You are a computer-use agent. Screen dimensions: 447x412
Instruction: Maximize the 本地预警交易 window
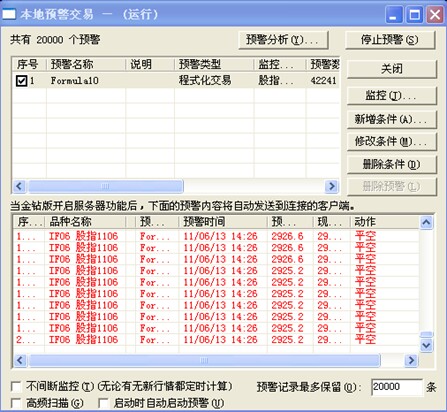coord(414,15)
